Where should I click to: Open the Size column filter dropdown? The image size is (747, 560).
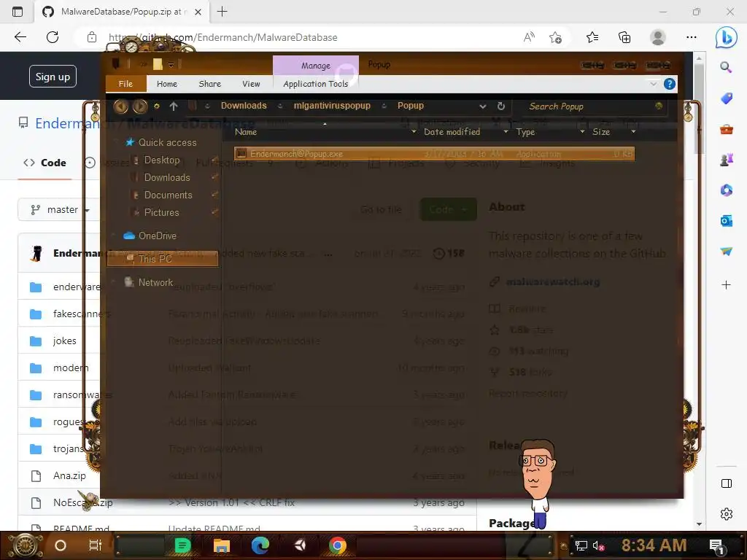click(x=633, y=132)
